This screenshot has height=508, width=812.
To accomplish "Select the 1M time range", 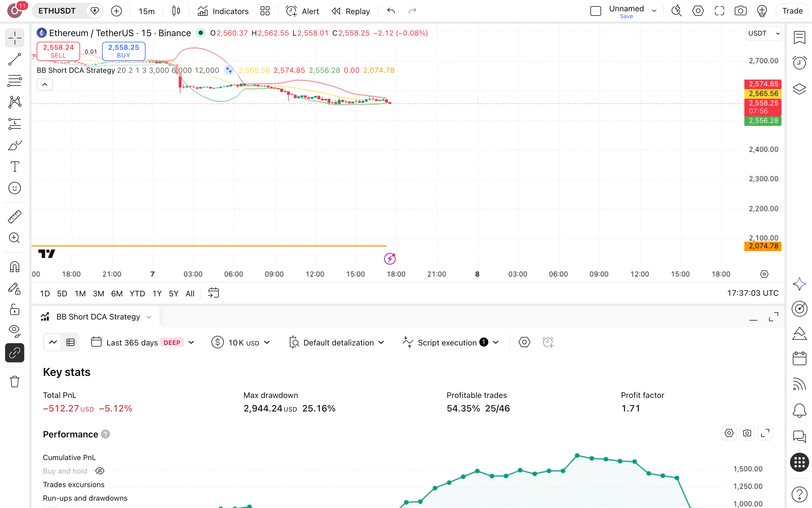I will 80,293.
